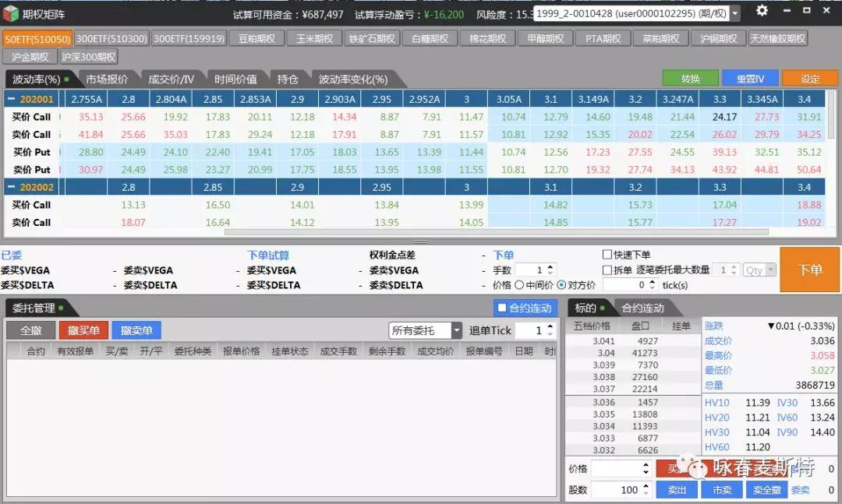
Task: Click the tick(s) offset stepper
Action: pyautogui.click(x=652, y=284)
